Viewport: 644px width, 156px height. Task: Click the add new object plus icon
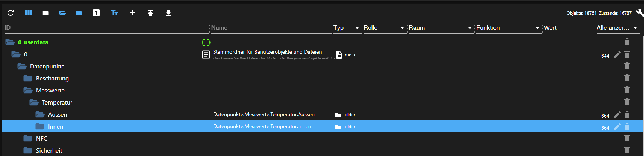click(x=132, y=13)
